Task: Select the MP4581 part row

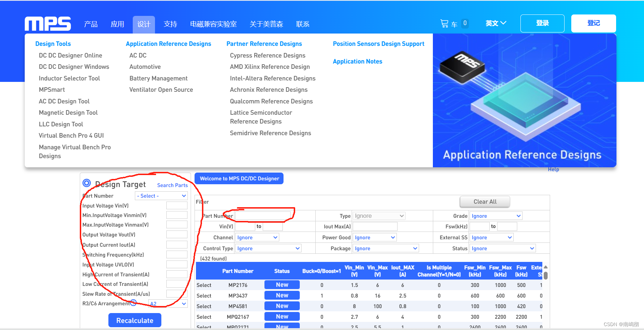Action: (204, 306)
